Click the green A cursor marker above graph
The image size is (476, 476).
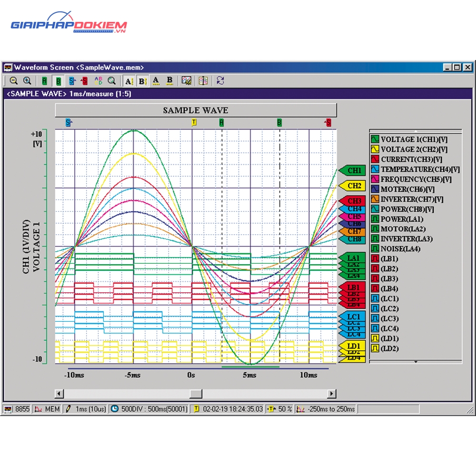[222, 122]
